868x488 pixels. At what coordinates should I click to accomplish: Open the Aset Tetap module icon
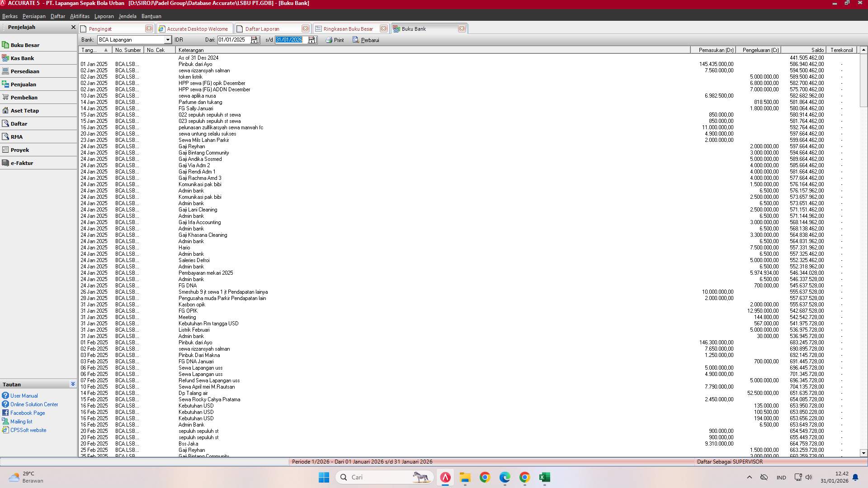(5, 110)
